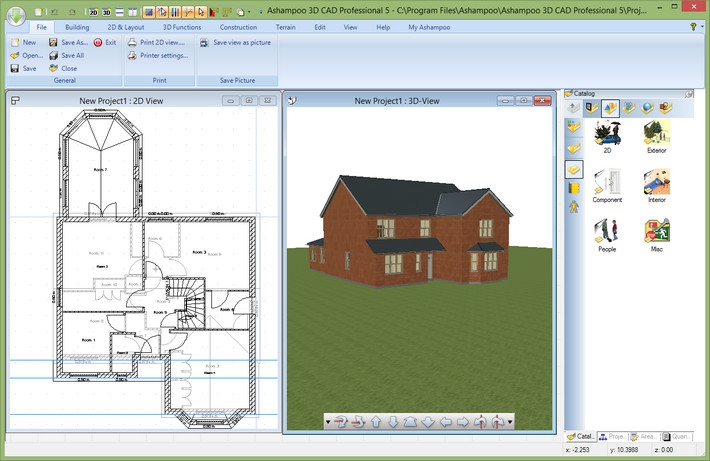Screen dimensions: 710x461
Task: Click the Component catalog folder
Action: coord(607,183)
